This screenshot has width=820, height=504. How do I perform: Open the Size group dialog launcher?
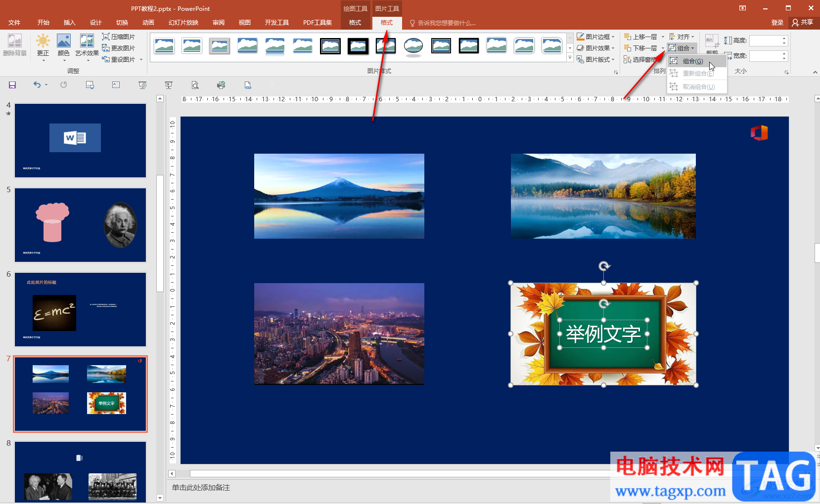pyautogui.click(x=786, y=72)
